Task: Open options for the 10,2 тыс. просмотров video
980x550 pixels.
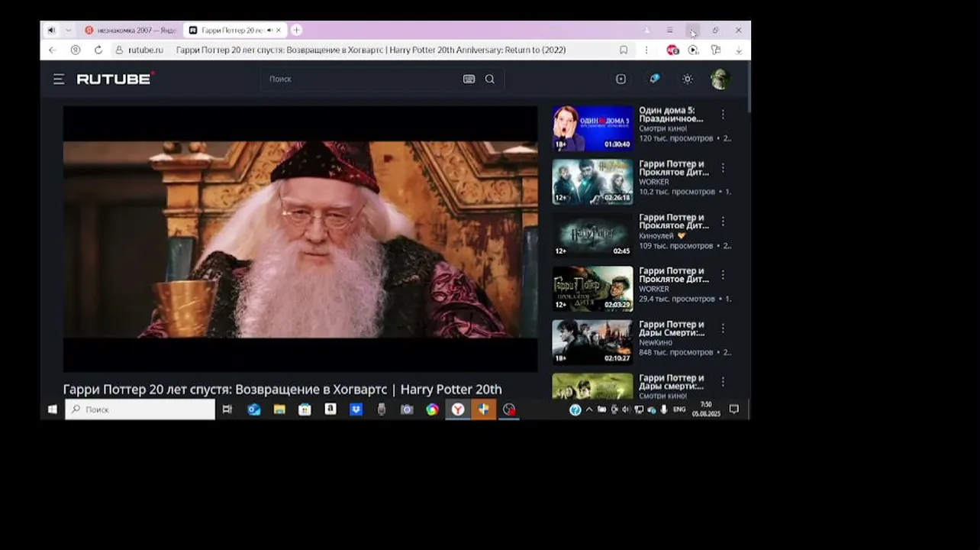Action: click(723, 167)
